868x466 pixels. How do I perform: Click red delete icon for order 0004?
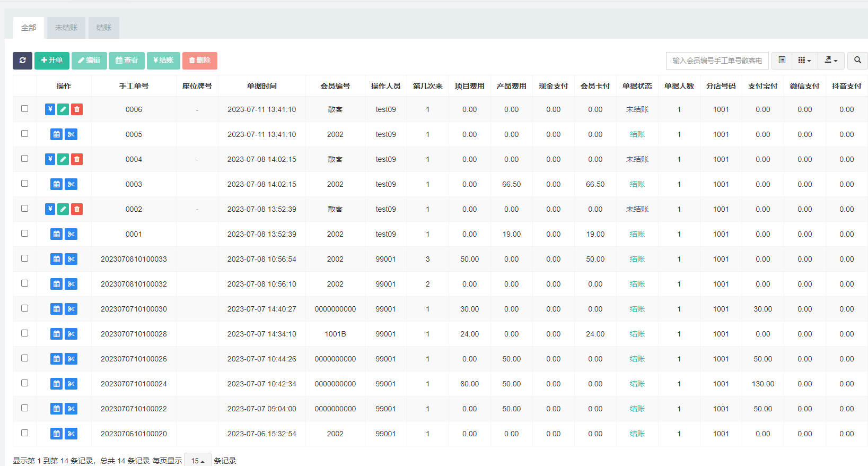tap(77, 159)
